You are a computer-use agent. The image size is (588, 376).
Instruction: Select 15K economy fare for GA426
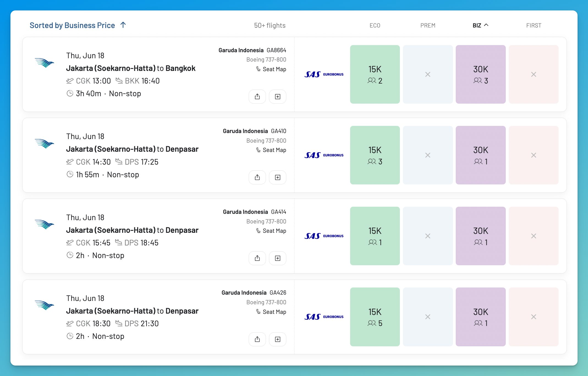point(375,317)
